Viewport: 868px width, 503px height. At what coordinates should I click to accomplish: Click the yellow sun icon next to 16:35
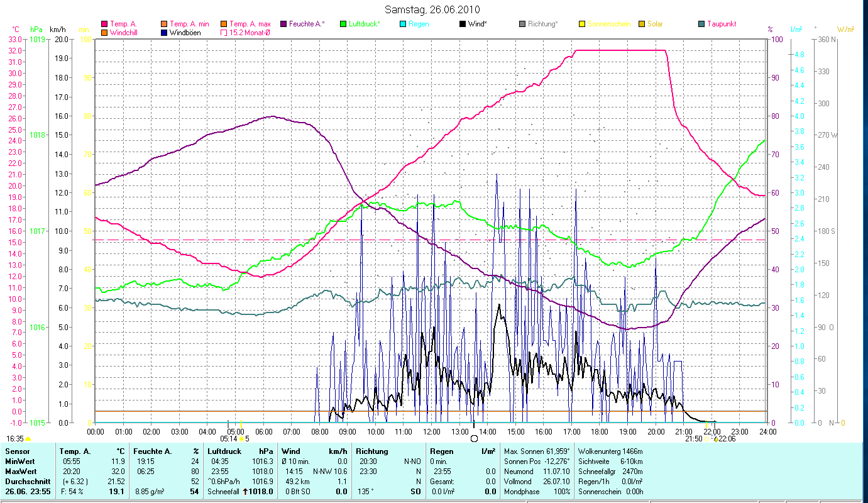click(28, 439)
